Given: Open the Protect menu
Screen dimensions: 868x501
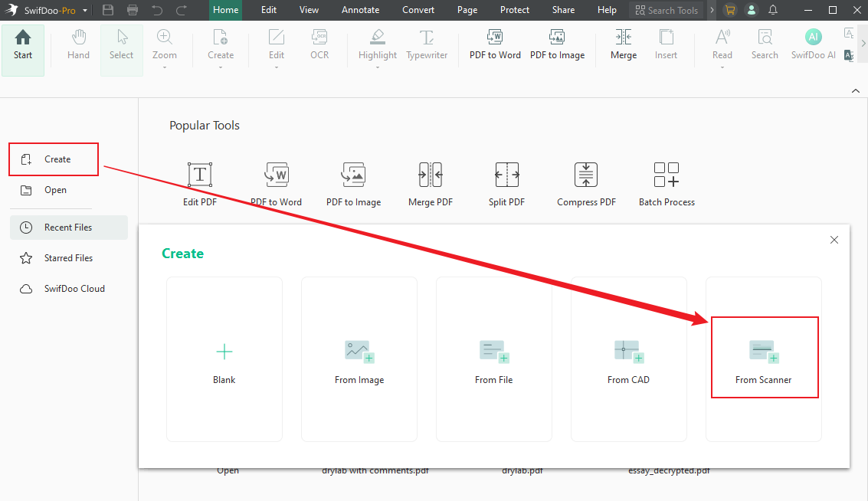Looking at the screenshot, I should (x=514, y=10).
